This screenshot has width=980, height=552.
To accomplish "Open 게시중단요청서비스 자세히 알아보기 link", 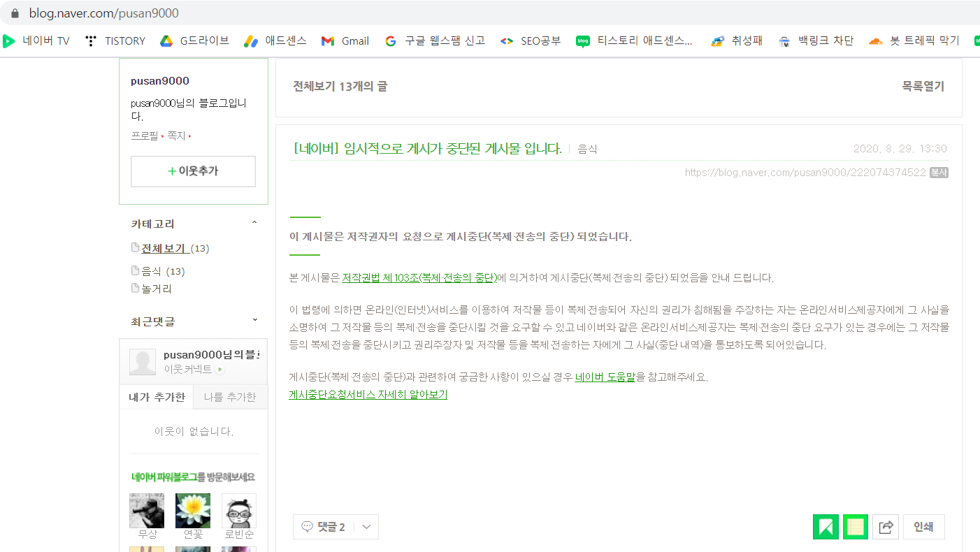I will [368, 395].
